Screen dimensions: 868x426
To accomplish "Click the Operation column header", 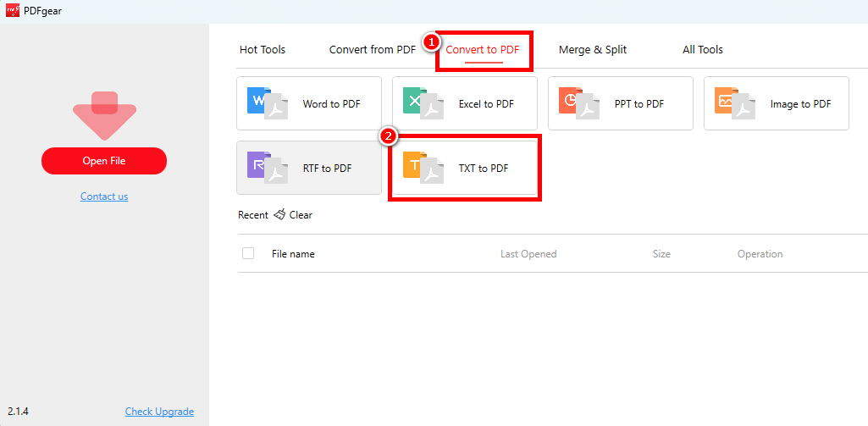I will [x=760, y=254].
